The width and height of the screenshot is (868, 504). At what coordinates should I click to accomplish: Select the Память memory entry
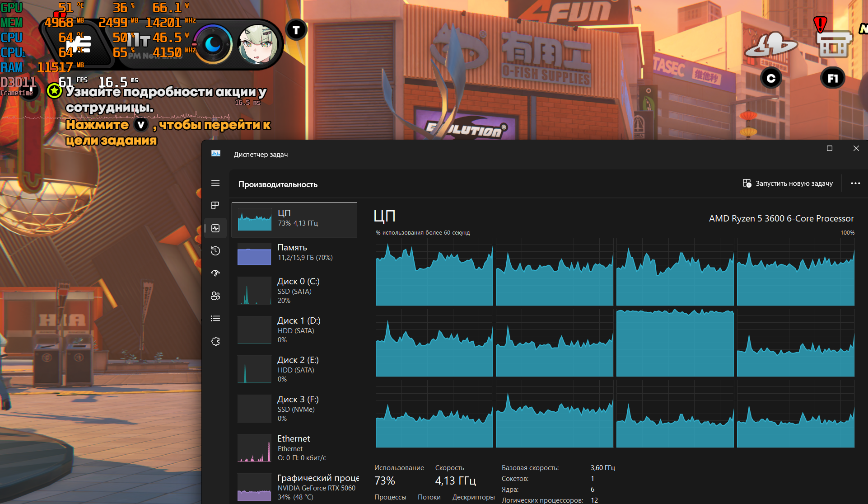pyautogui.click(x=294, y=253)
